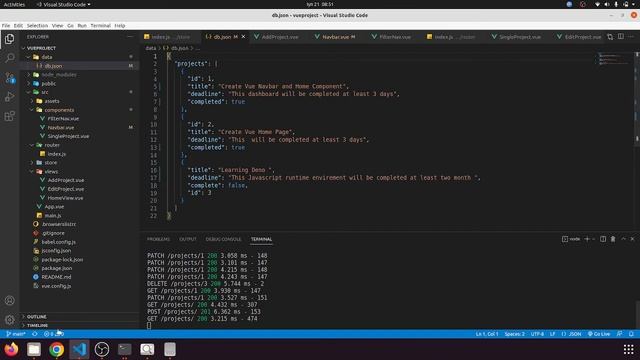Open the Extensions view

coord(9,116)
